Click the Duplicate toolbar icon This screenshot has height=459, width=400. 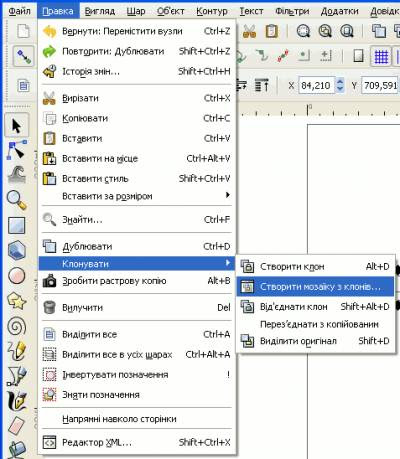(379, 31)
